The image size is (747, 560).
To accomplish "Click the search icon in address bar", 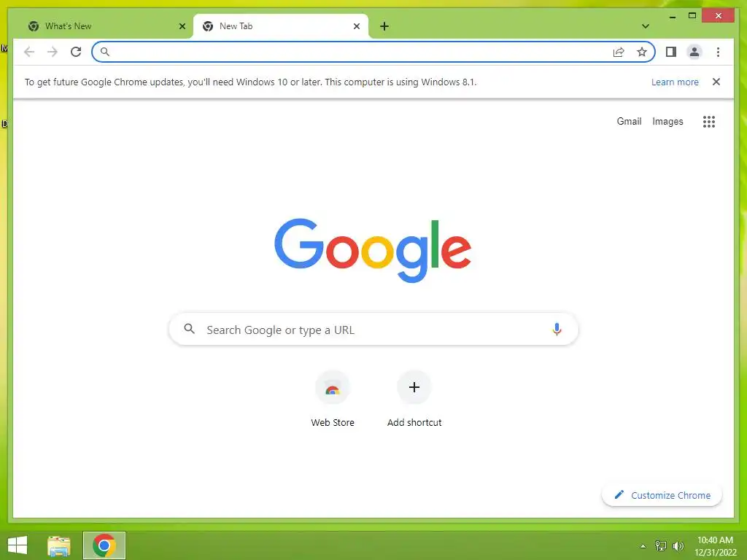I will coord(105,52).
